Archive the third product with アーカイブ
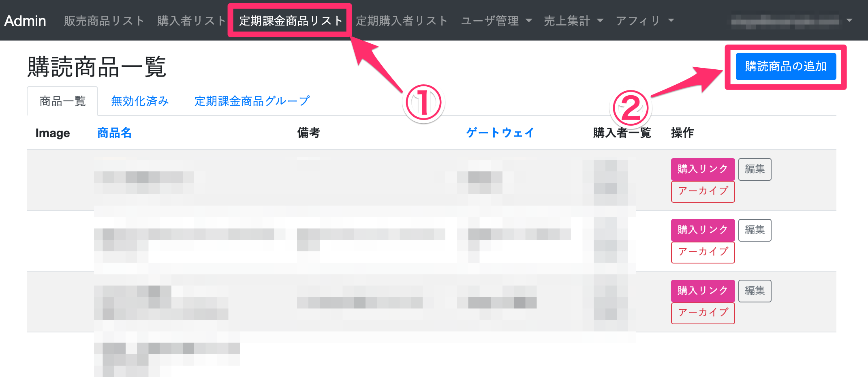This screenshot has height=377, width=868. [703, 313]
